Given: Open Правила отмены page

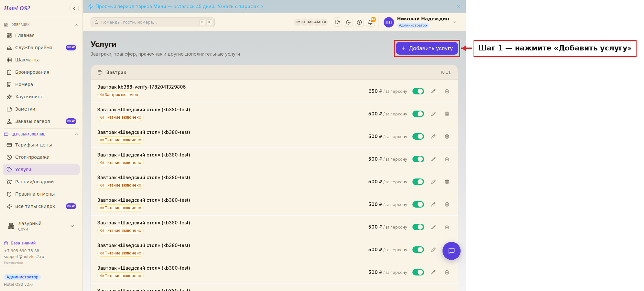Looking at the screenshot, I should click(x=41, y=194).
